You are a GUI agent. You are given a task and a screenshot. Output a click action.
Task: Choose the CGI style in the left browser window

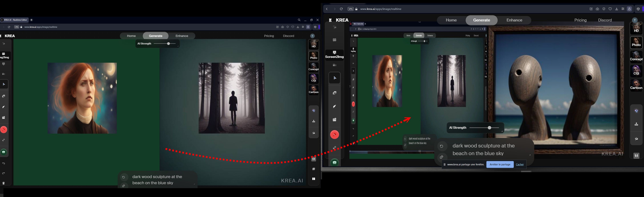click(x=313, y=79)
